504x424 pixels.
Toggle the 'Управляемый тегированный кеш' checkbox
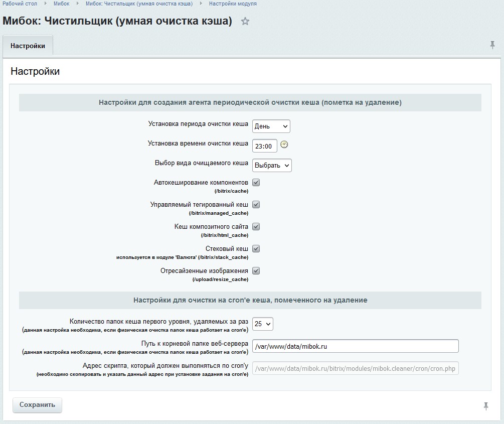click(x=256, y=205)
